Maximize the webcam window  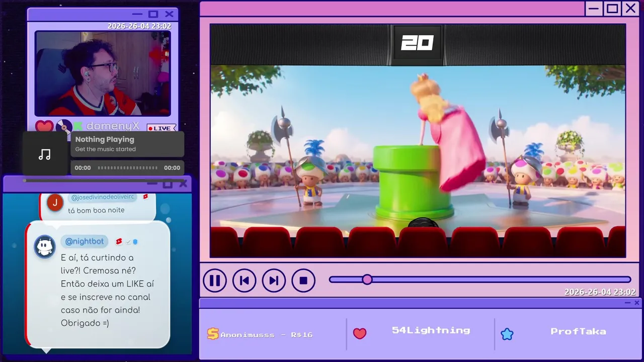point(153,14)
